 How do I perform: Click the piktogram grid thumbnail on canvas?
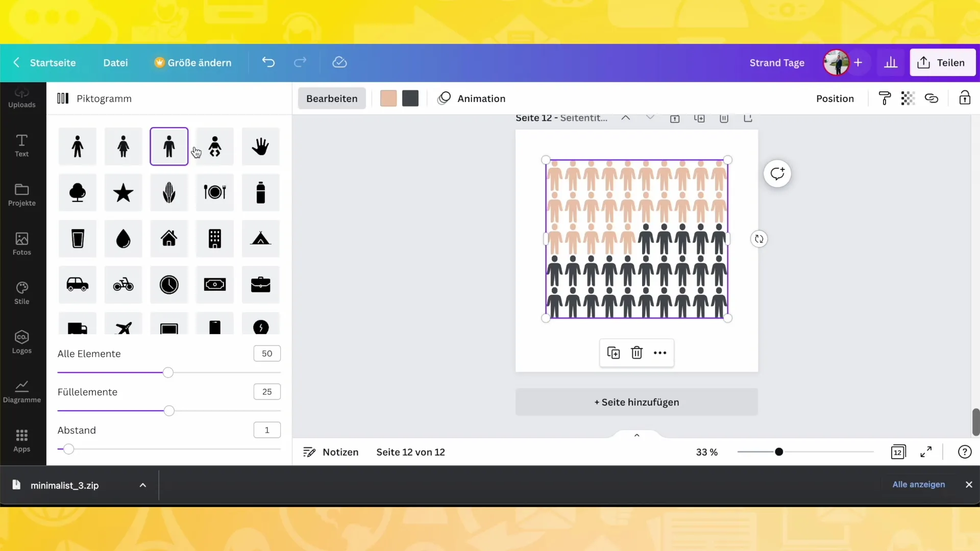pyautogui.click(x=636, y=239)
